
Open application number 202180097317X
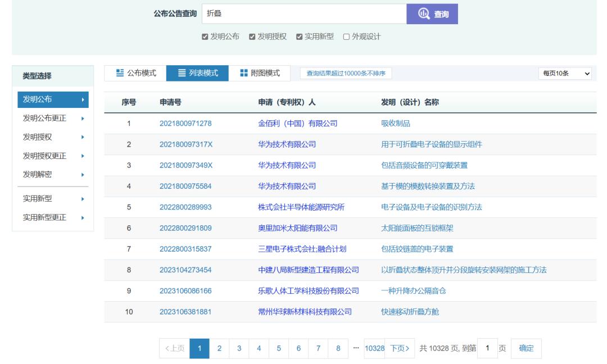tap(186, 144)
